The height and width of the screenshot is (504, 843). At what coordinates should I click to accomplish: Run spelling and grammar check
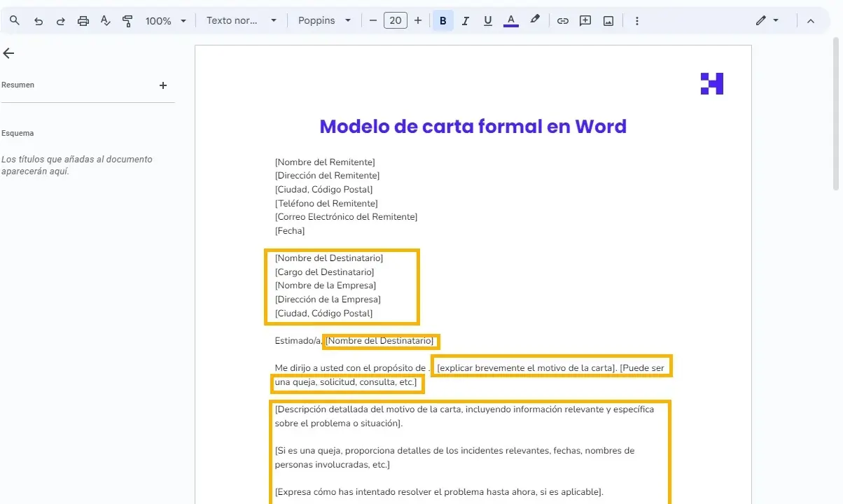[106, 21]
